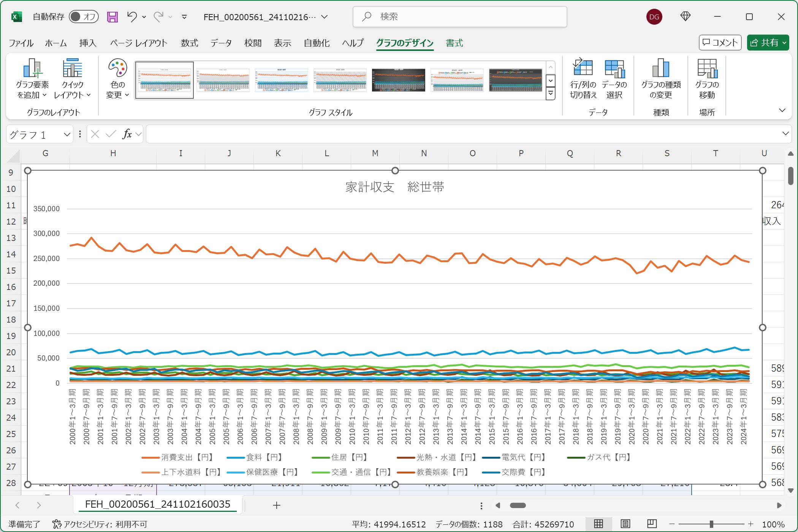Select column H header

(x=113, y=154)
